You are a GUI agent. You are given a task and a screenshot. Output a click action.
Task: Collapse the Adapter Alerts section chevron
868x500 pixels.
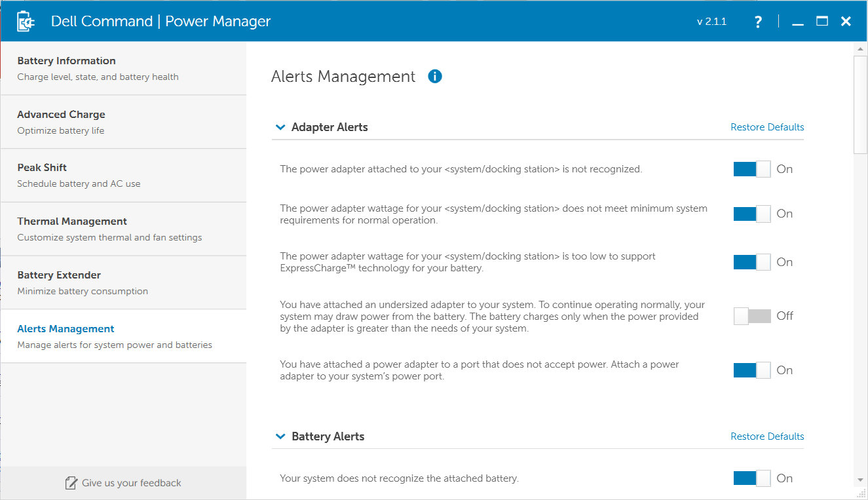280,127
